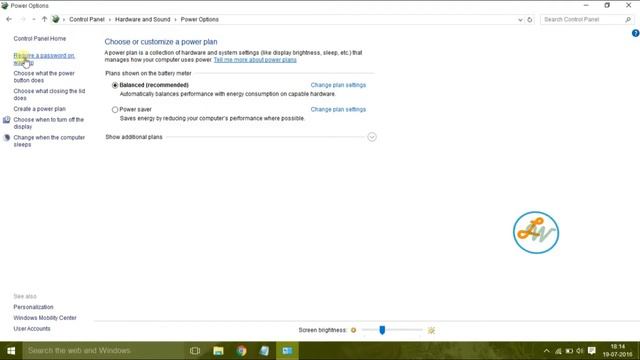The width and height of the screenshot is (640, 360).
Task: Click the taskbar clock and date
Action: coord(618,351)
